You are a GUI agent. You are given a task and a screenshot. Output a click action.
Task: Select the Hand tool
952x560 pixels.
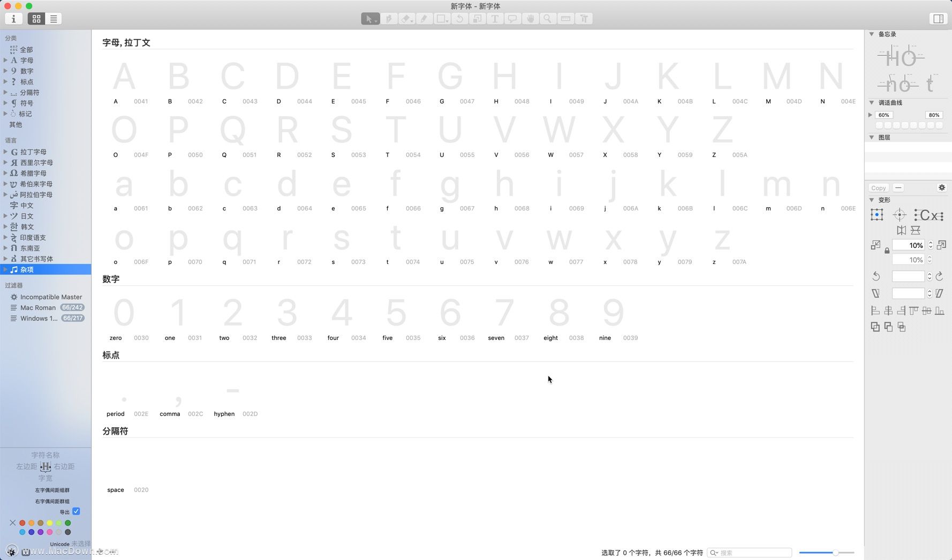pos(530,19)
